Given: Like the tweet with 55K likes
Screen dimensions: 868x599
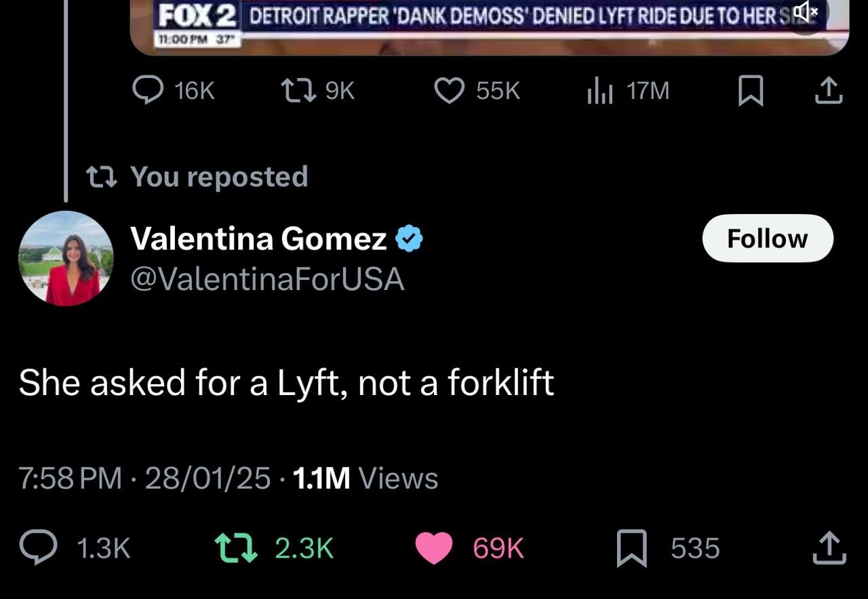Looking at the screenshot, I should tap(449, 91).
